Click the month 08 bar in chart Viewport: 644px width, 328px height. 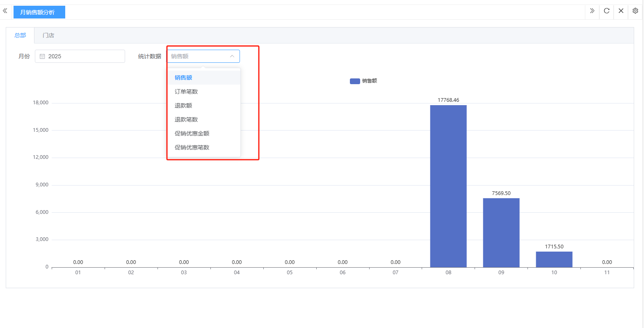448,186
